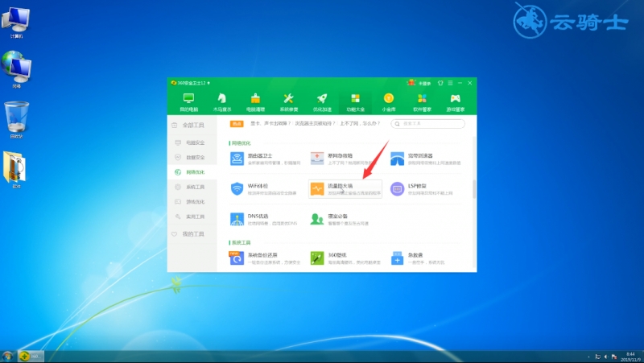Click the tool list vertical scrollbar

[x=474, y=189]
